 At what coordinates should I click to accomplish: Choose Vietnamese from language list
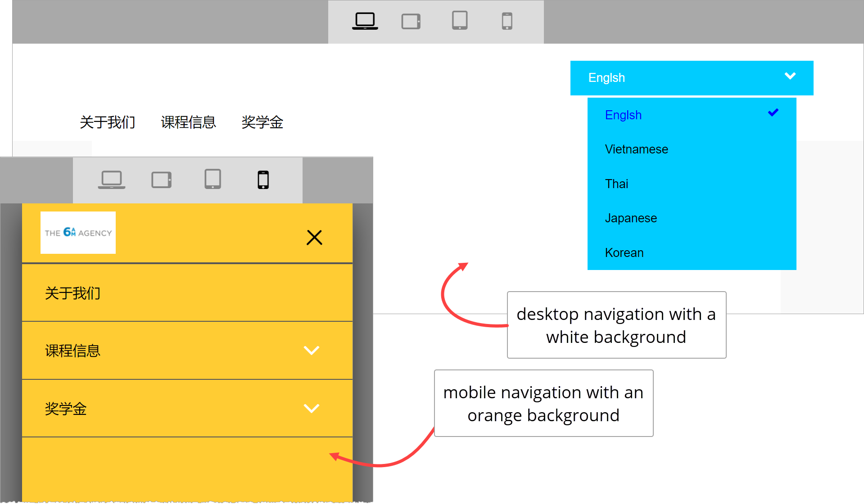[x=636, y=149]
